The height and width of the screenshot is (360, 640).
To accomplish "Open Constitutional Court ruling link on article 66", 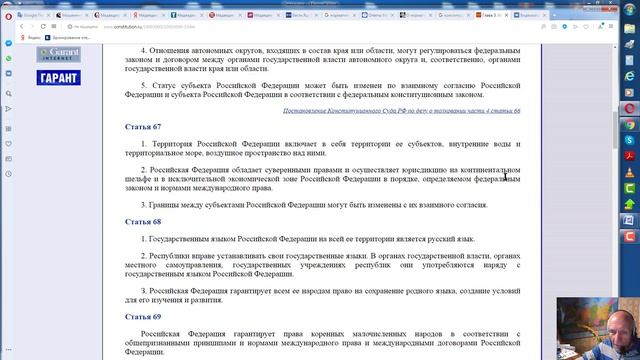I will point(402,111).
